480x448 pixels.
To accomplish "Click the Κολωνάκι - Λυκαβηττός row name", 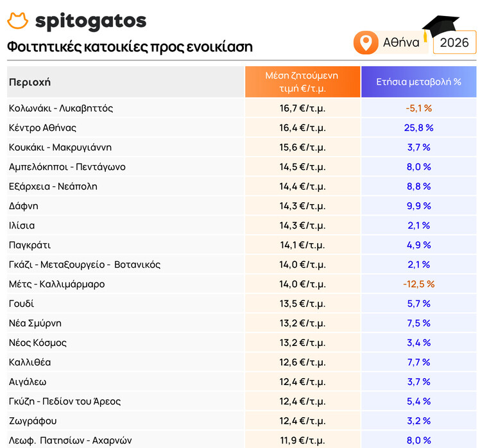I will [x=61, y=108].
